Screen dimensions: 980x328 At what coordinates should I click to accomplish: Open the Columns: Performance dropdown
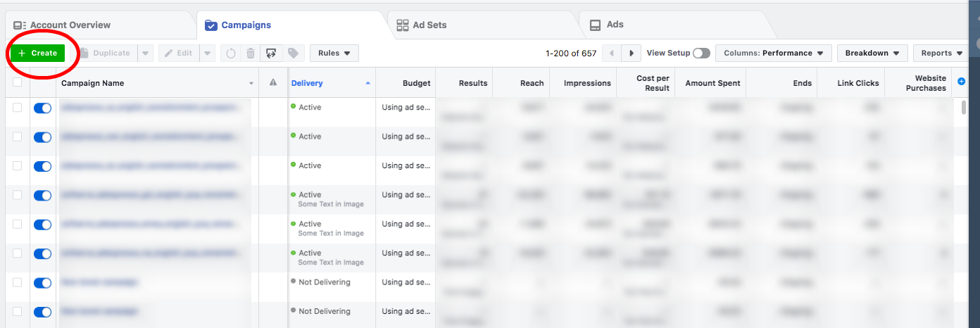coord(774,53)
